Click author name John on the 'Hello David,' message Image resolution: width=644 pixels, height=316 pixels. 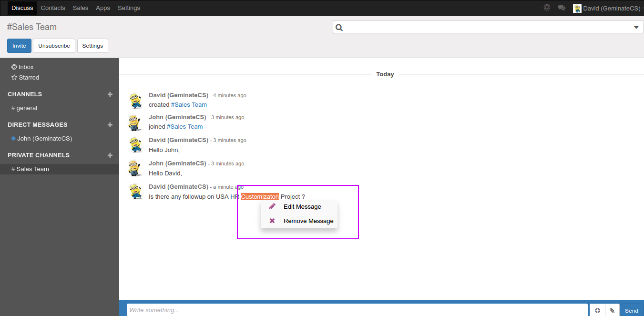click(177, 163)
